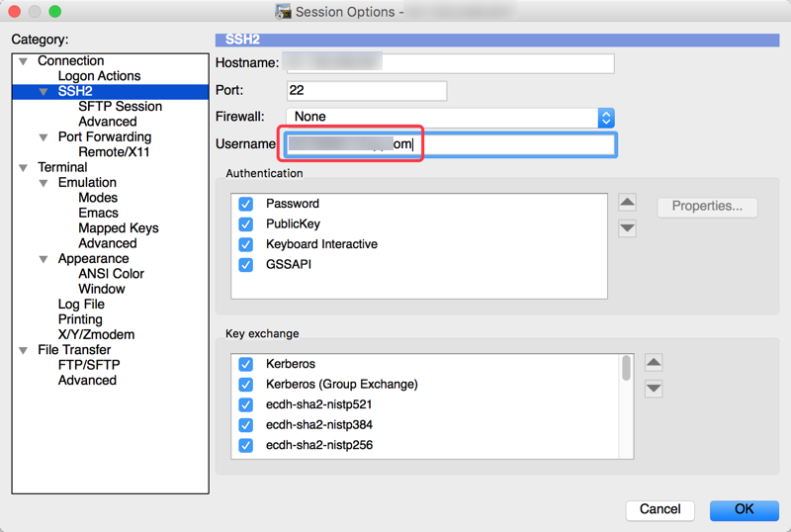Image resolution: width=791 pixels, height=532 pixels.
Task: Move authentication method up with arrow button
Action: click(x=627, y=203)
